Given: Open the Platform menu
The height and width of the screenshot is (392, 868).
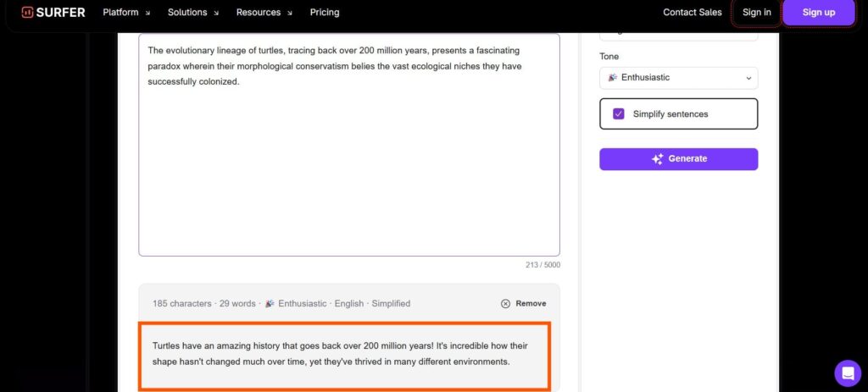Looking at the screenshot, I should click(x=126, y=12).
